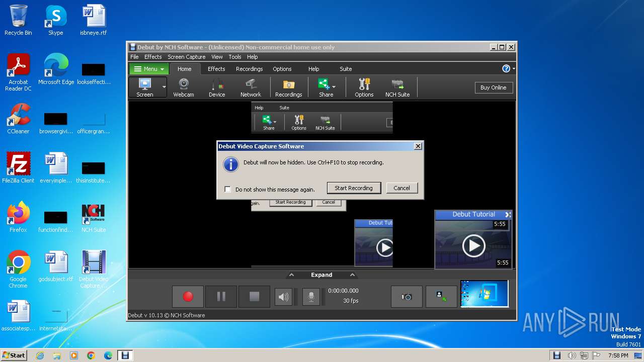Switch to the Options tab
This screenshot has width=644, height=362.
(282, 69)
